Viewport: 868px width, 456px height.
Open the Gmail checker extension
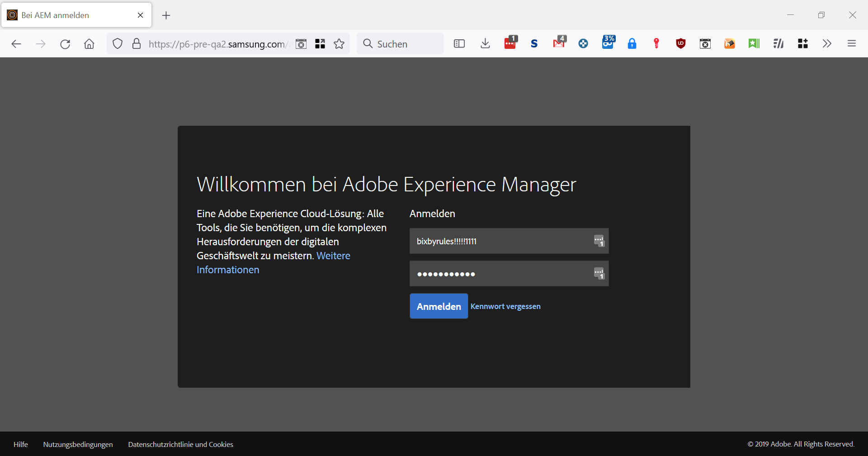pyautogui.click(x=560, y=42)
